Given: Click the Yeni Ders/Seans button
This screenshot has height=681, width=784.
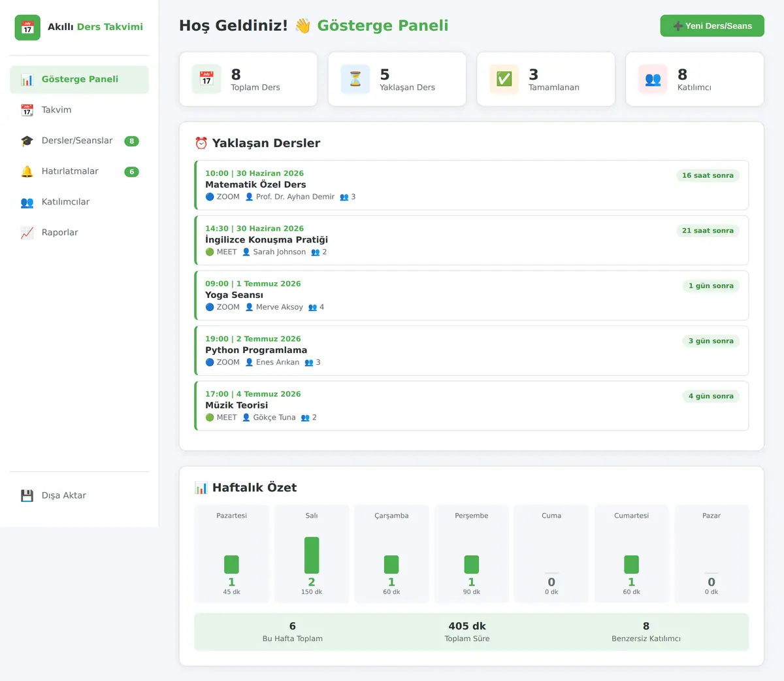Looking at the screenshot, I should pos(712,26).
